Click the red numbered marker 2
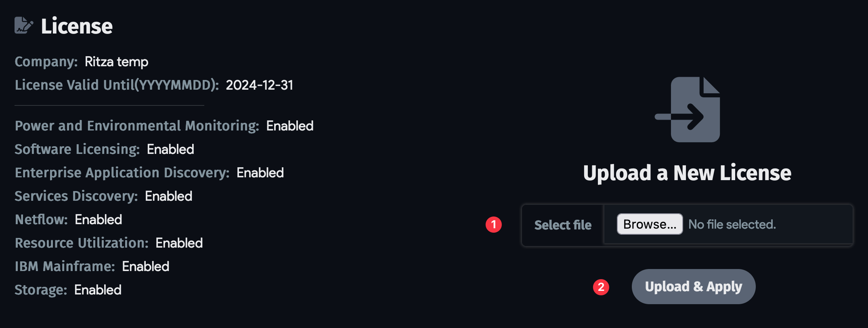 coord(601,286)
